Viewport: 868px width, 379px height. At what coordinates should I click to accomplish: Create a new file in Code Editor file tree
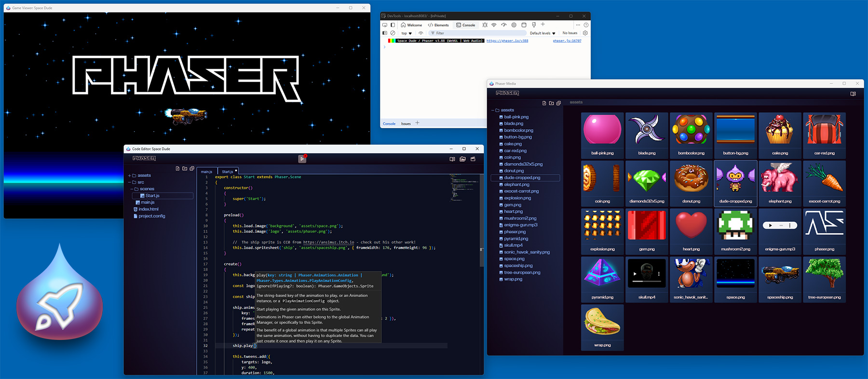177,169
